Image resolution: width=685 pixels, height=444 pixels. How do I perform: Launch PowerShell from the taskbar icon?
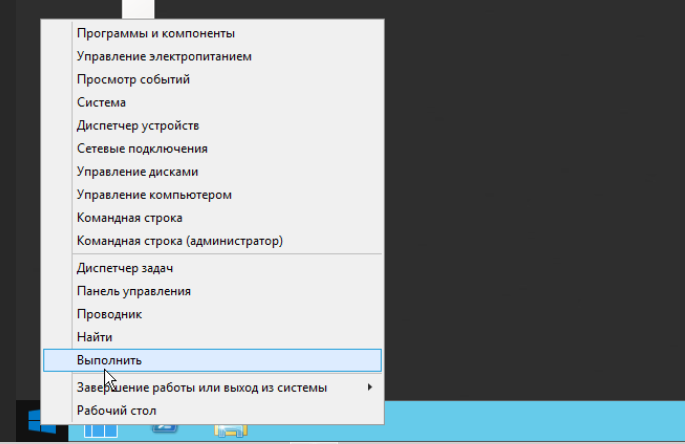tap(164, 431)
